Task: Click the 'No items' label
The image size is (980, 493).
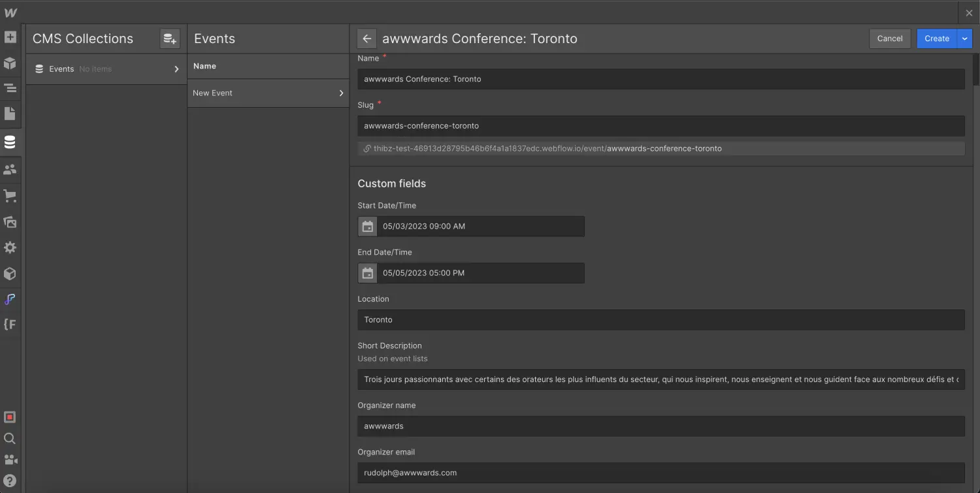Action: (95, 69)
